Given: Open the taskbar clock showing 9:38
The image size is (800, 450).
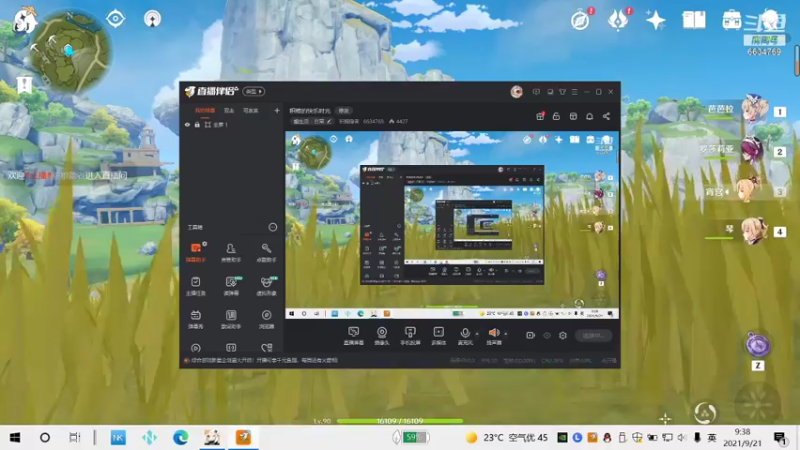Looking at the screenshot, I should (742, 438).
